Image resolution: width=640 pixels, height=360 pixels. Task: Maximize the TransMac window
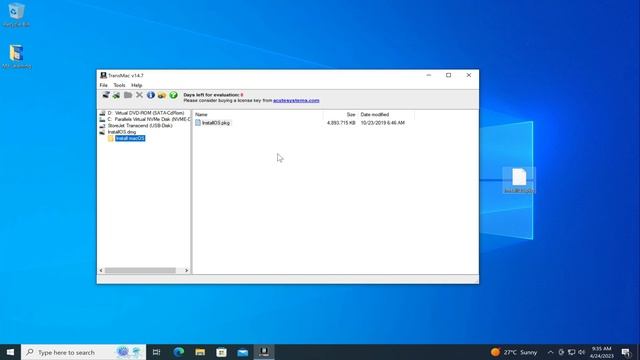click(x=449, y=76)
